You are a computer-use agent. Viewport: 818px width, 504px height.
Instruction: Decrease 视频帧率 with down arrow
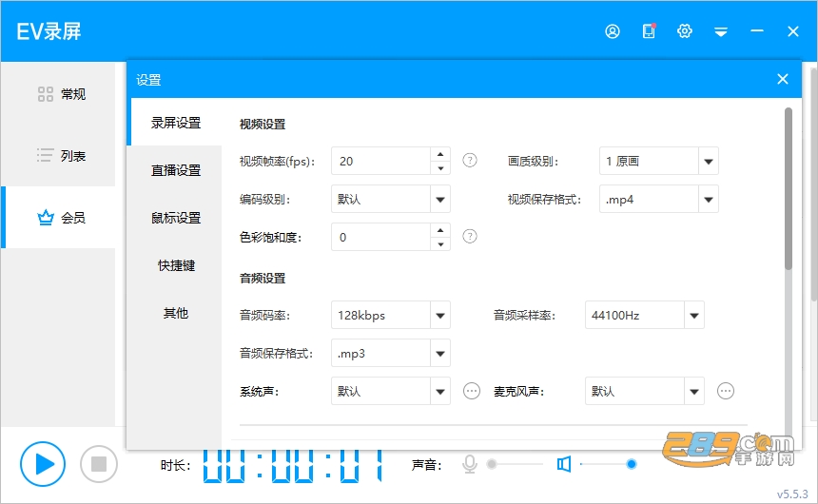point(440,167)
